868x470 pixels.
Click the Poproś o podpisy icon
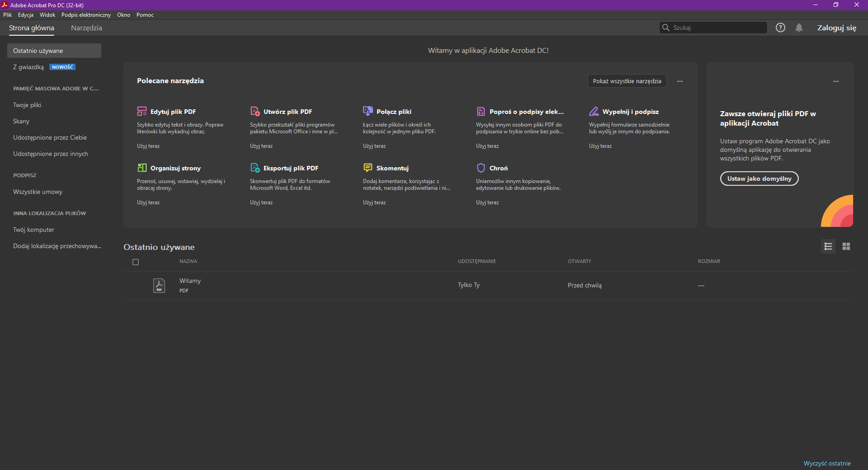click(x=481, y=111)
